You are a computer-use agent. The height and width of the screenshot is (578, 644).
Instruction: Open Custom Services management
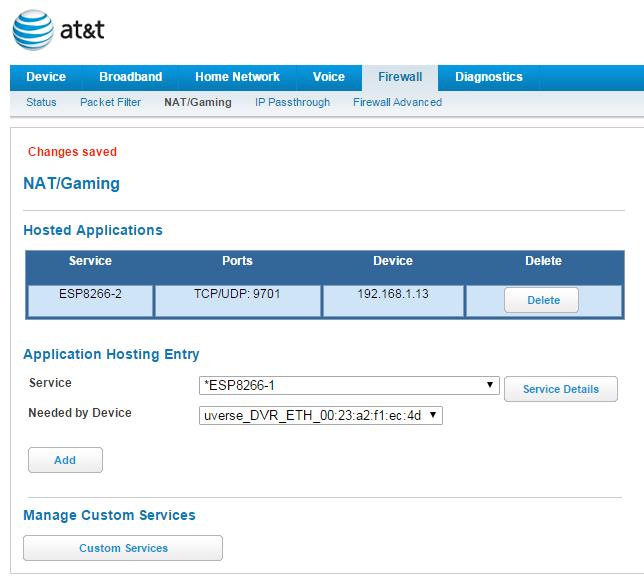pos(123,548)
